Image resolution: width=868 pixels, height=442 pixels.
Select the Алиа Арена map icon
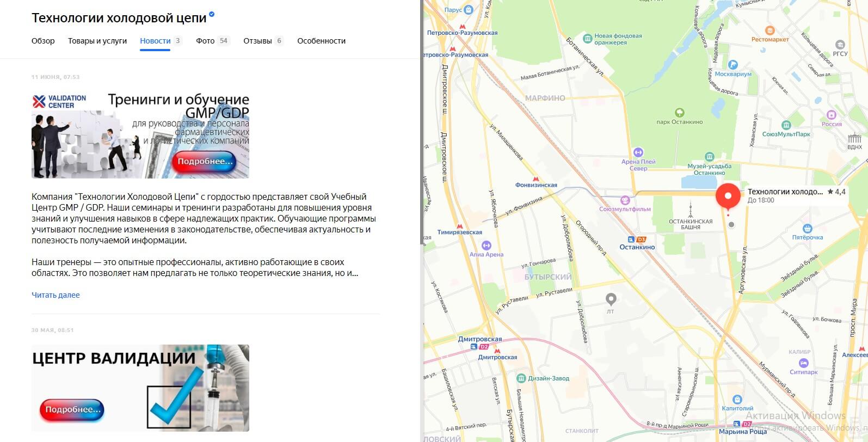[487, 245]
